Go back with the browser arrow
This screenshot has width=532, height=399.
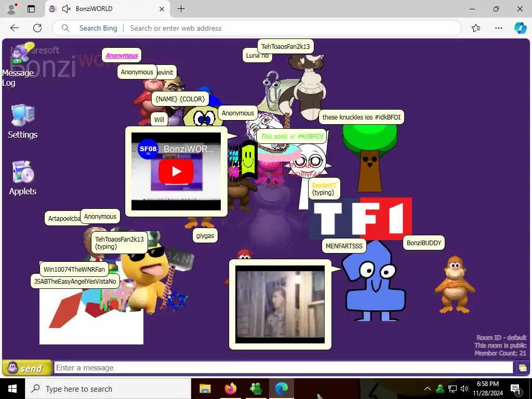tap(15, 28)
